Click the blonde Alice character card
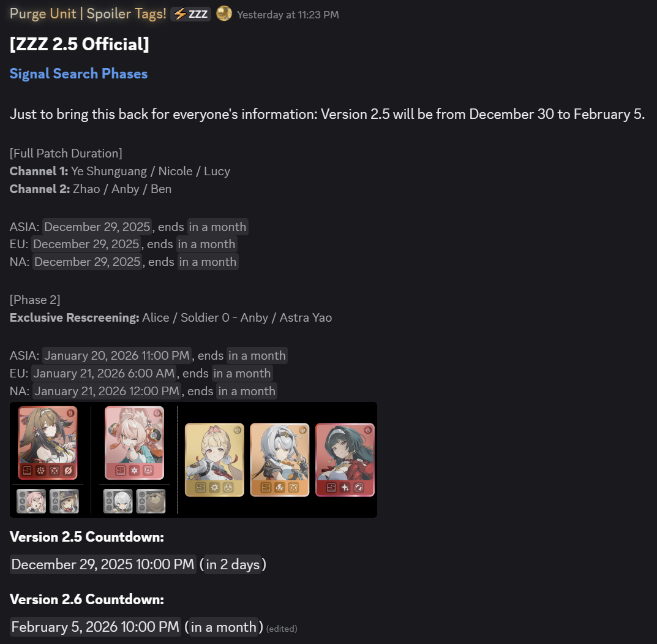This screenshot has height=644, width=657. pos(214,460)
